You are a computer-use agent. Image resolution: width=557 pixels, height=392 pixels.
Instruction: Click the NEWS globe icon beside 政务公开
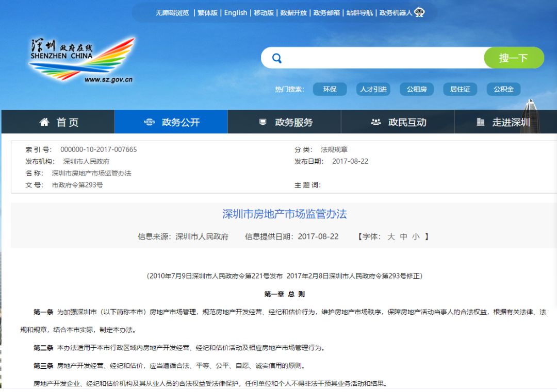click(149, 122)
